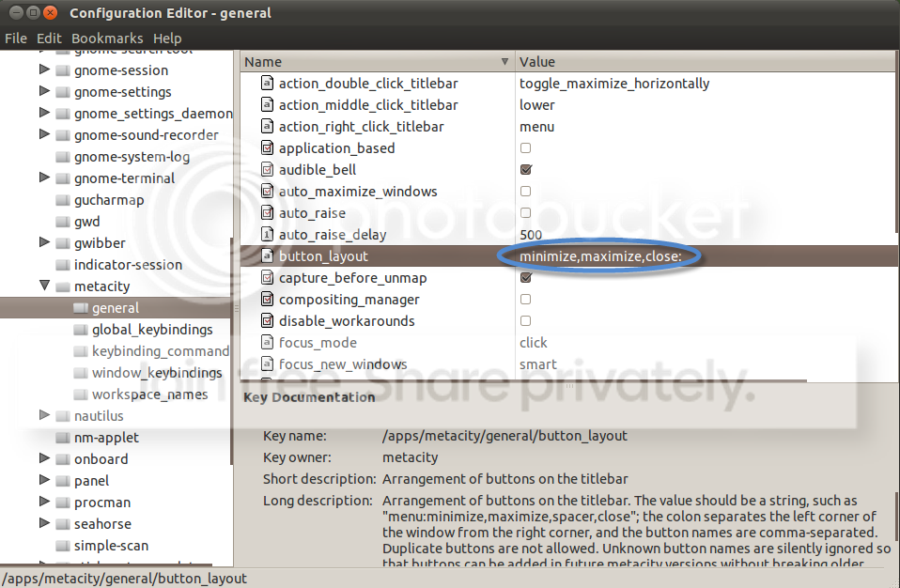Select the global_keybindings tree item
Image resolution: width=900 pixels, height=588 pixels.
[x=152, y=330]
